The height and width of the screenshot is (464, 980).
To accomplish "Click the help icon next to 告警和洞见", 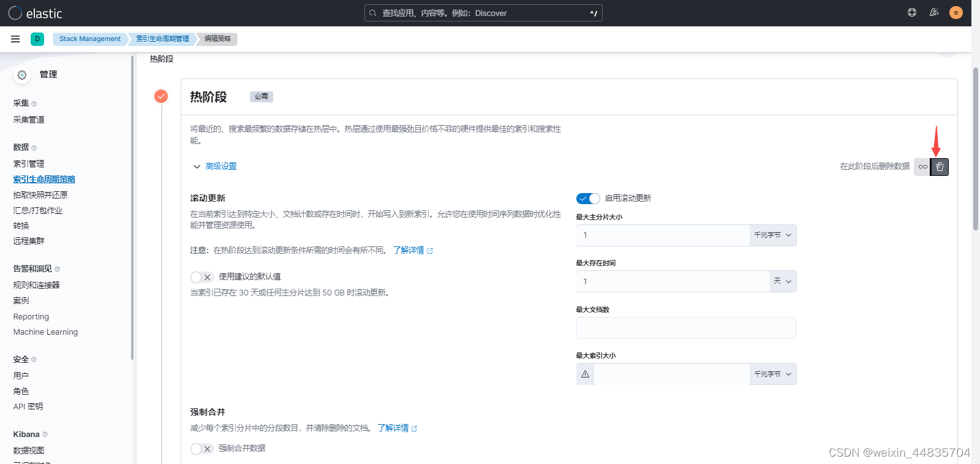I will pyautogui.click(x=57, y=269).
